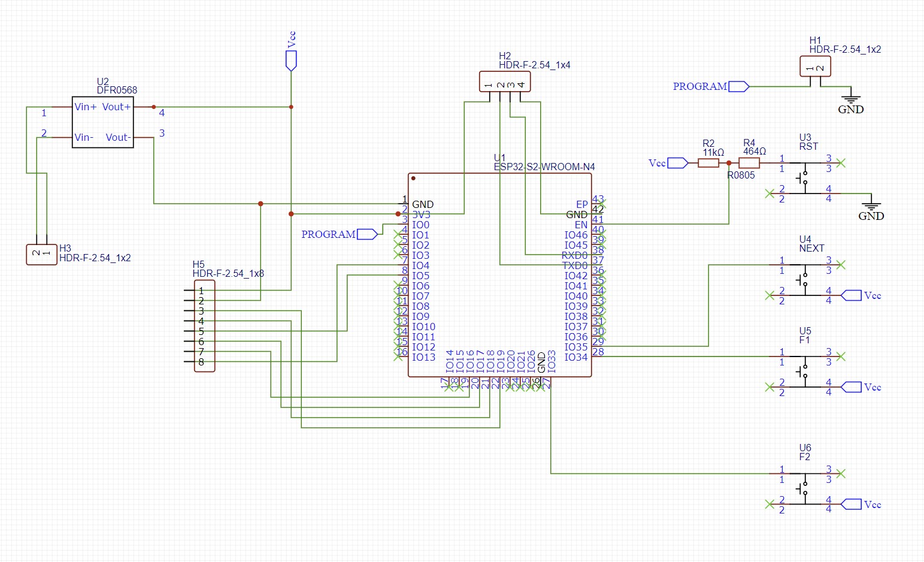Screen dimensions: 924x562
Task: Click the IO33 pin label on ESP32 bottom
Action: pyautogui.click(x=552, y=361)
